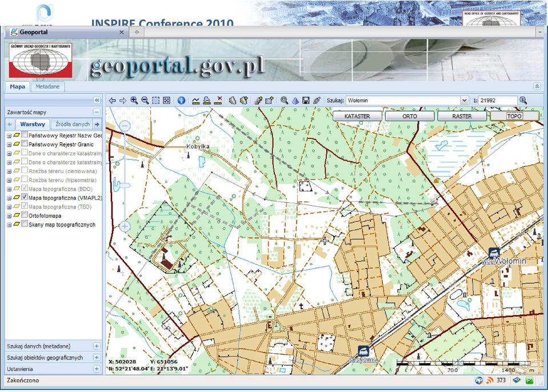Collapse the header banner with up chevrons

point(537,86)
